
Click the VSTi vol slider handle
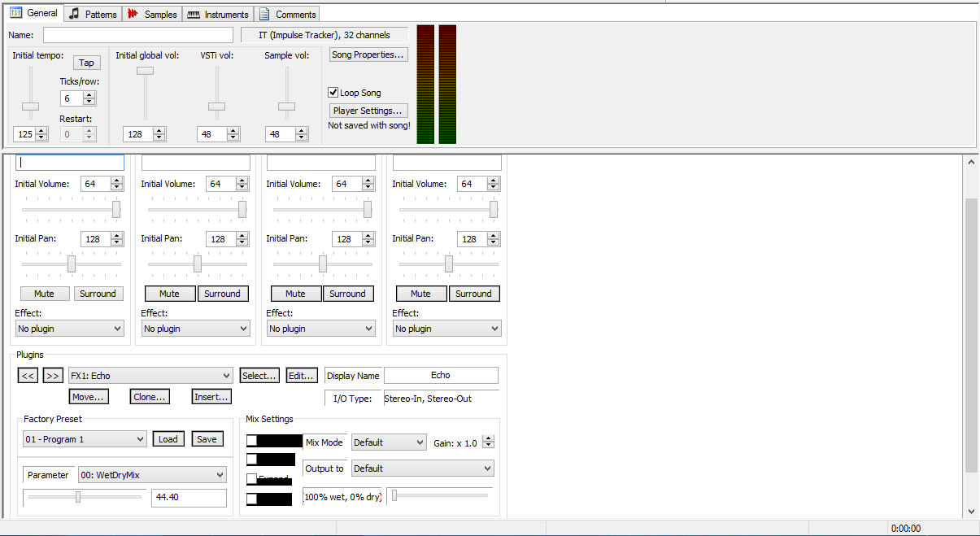pos(216,107)
